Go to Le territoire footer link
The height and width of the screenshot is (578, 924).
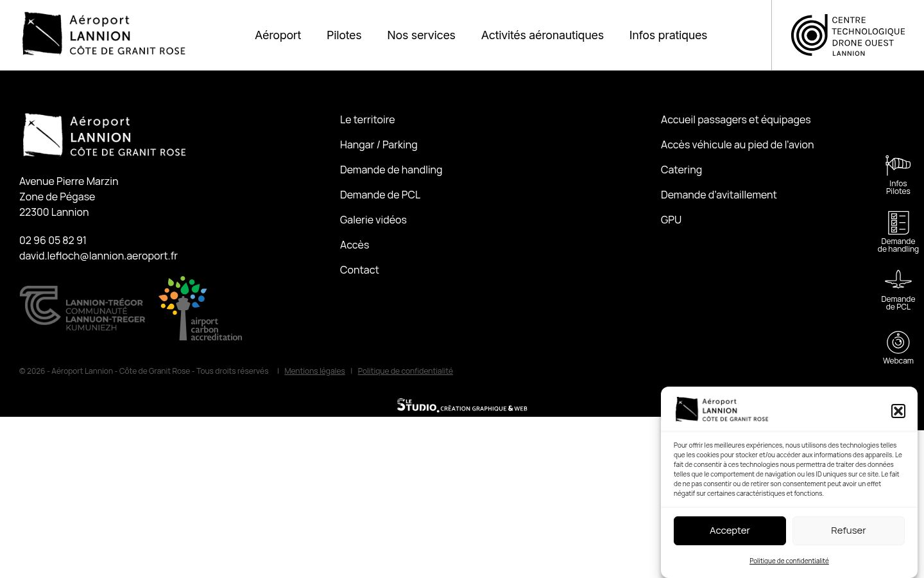[x=367, y=119]
